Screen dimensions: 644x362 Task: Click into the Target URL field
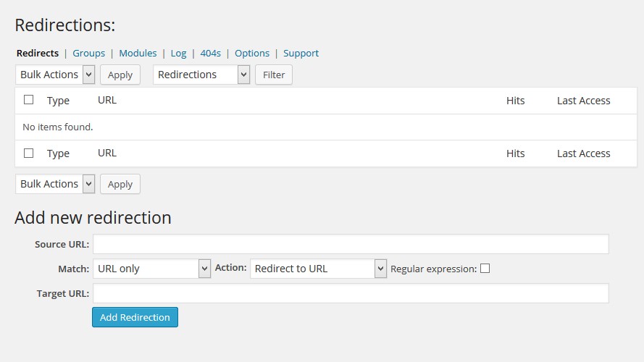[x=351, y=293]
